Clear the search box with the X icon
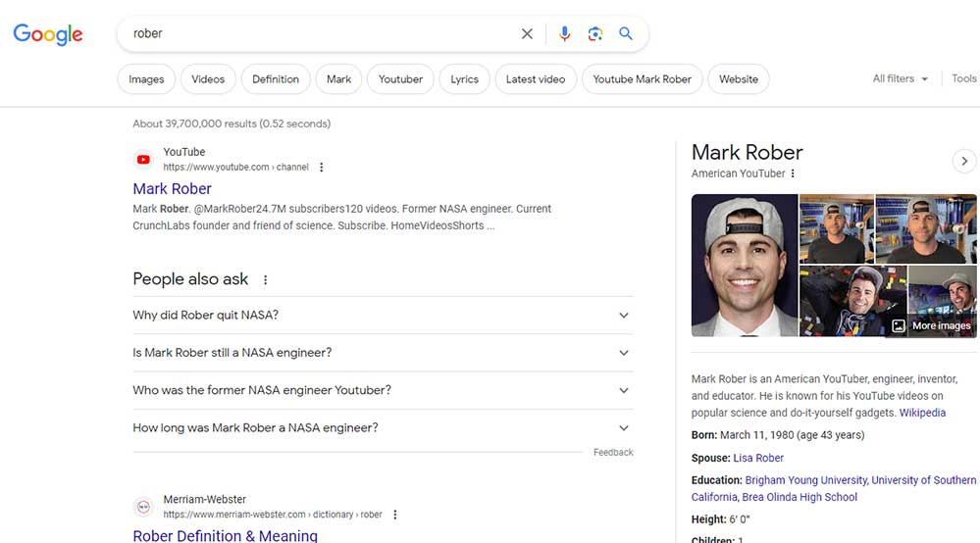 527,33
